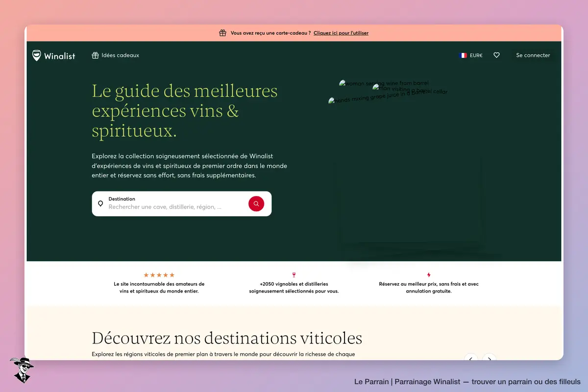Click the location pin icon in the search box
Viewport: 588px width, 392px height.
(x=100, y=203)
